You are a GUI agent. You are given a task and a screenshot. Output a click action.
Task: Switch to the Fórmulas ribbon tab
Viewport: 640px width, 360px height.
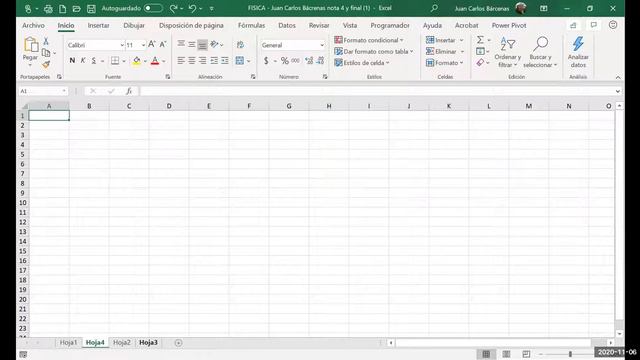(251, 25)
